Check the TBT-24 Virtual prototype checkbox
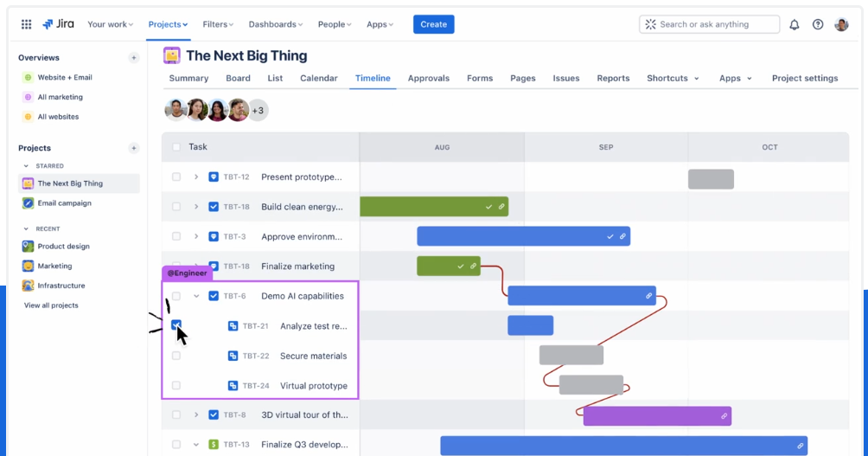This screenshot has height=456, width=868. [x=176, y=386]
